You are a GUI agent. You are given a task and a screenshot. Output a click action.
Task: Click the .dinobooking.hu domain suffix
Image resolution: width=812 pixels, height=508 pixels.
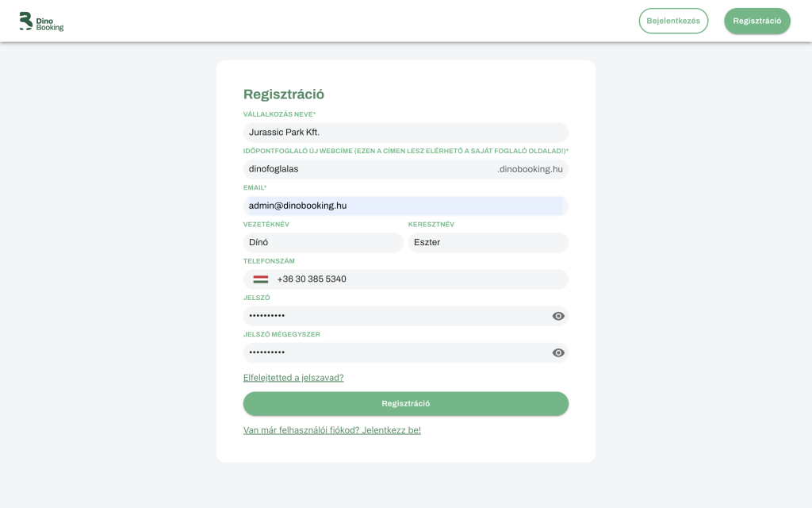pos(530,169)
